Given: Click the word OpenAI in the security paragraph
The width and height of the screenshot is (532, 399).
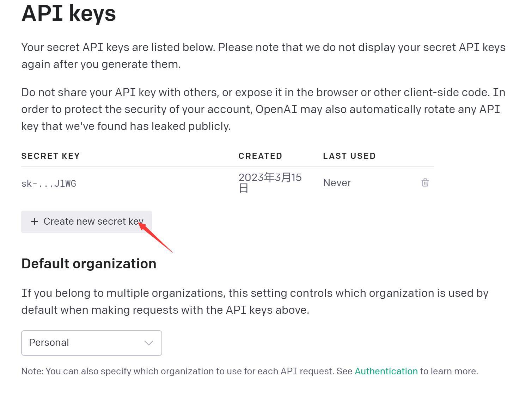Looking at the screenshot, I should 276,109.
